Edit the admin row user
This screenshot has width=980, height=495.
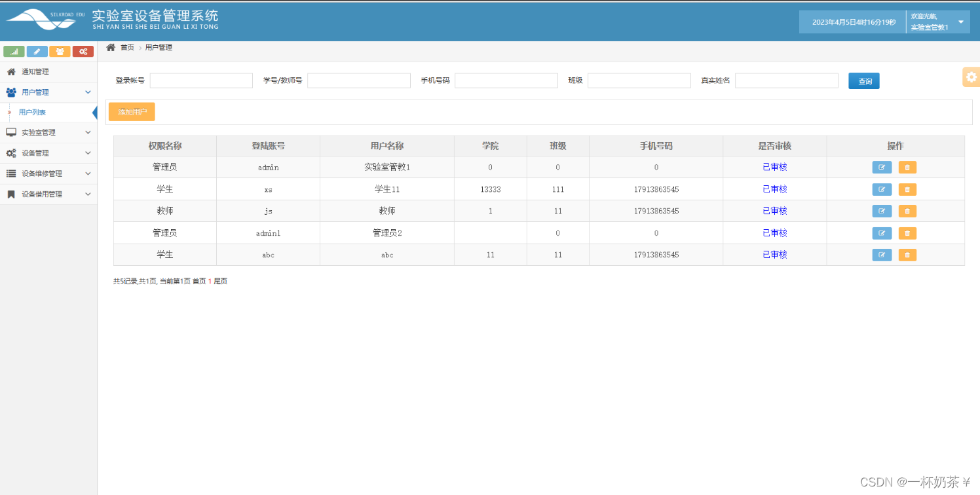tap(882, 167)
